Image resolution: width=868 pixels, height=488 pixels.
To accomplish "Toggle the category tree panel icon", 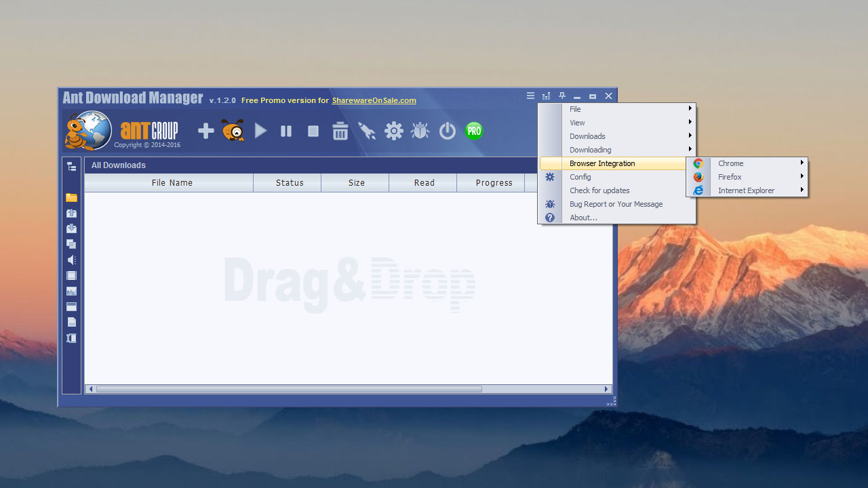I will tap(71, 166).
